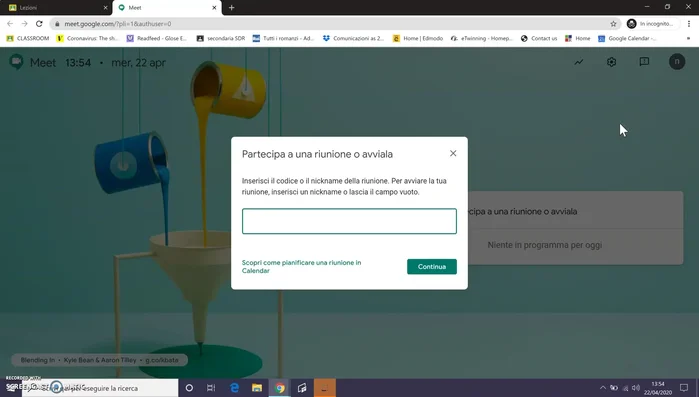Reload the current page
The width and height of the screenshot is (699, 397).
39,24
